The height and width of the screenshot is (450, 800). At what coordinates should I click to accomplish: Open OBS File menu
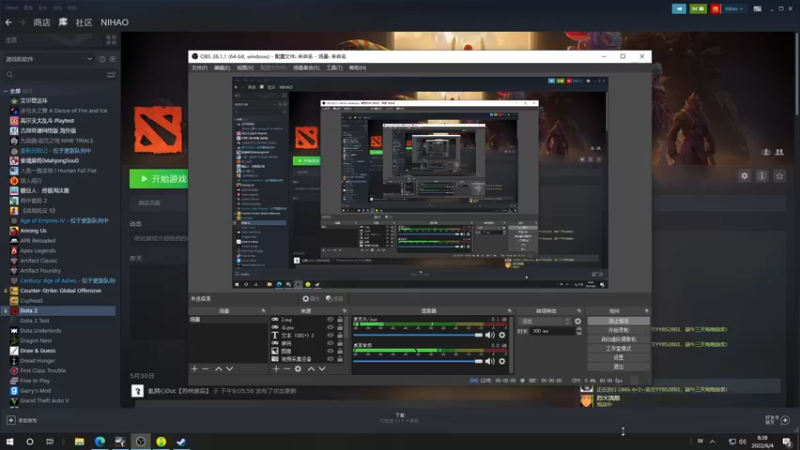point(199,68)
